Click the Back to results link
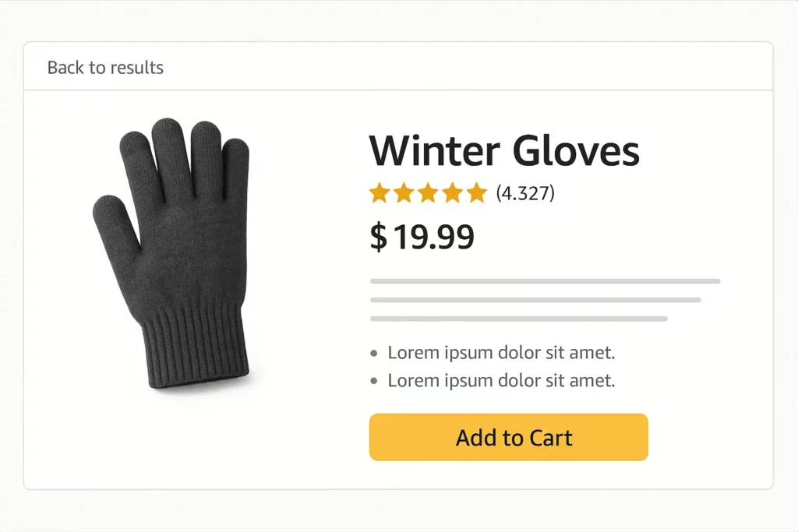 pyautogui.click(x=105, y=68)
